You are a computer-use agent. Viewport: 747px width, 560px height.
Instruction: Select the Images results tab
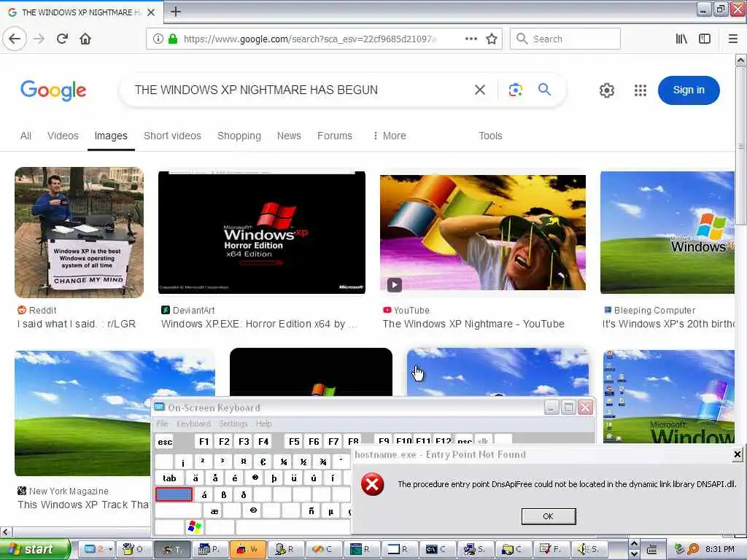click(x=111, y=136)
